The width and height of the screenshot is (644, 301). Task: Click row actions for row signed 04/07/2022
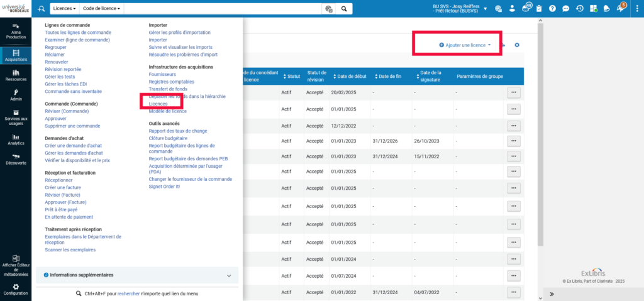(x=514, y=292)
